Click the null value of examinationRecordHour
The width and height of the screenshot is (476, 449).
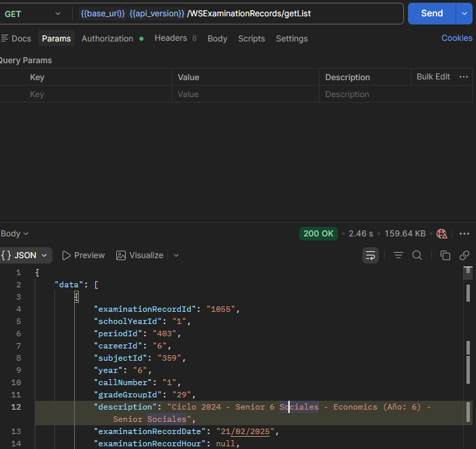tap(226, 444)
